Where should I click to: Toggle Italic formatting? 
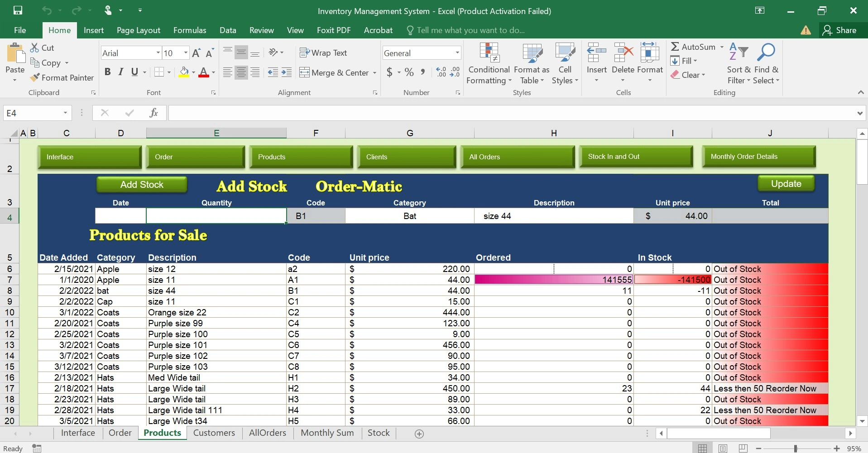121,72
